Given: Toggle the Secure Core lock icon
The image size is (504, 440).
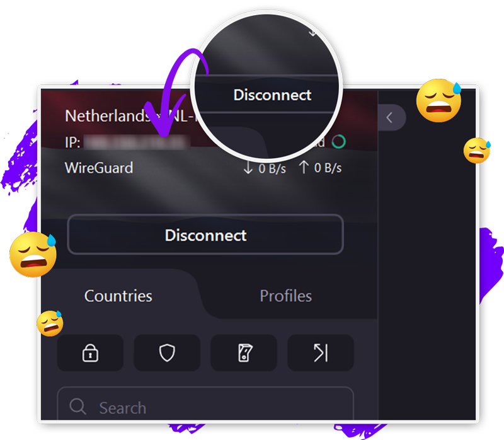Looking at the screenshot, I should (x=90, y=353).
